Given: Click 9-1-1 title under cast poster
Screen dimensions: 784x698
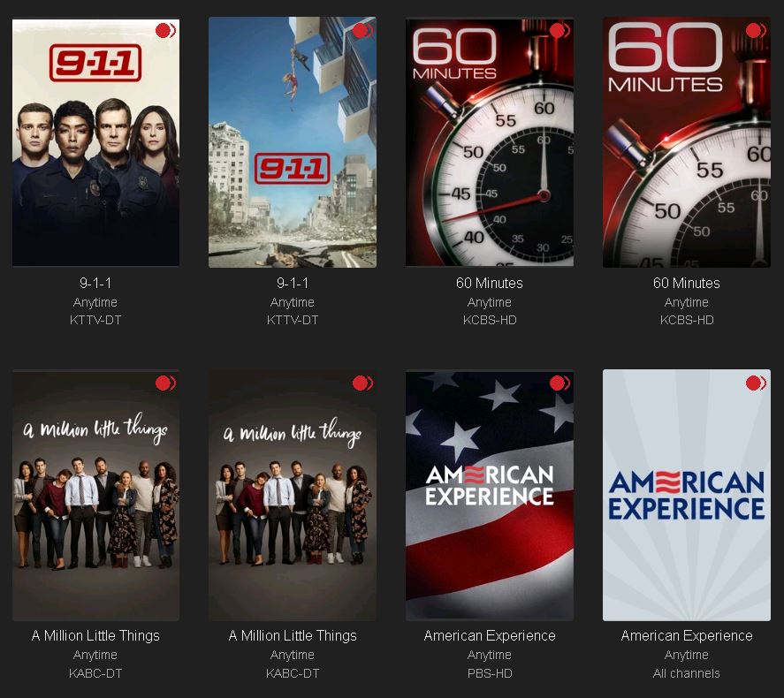Looking at the screenshot, I should pos(95,283).
